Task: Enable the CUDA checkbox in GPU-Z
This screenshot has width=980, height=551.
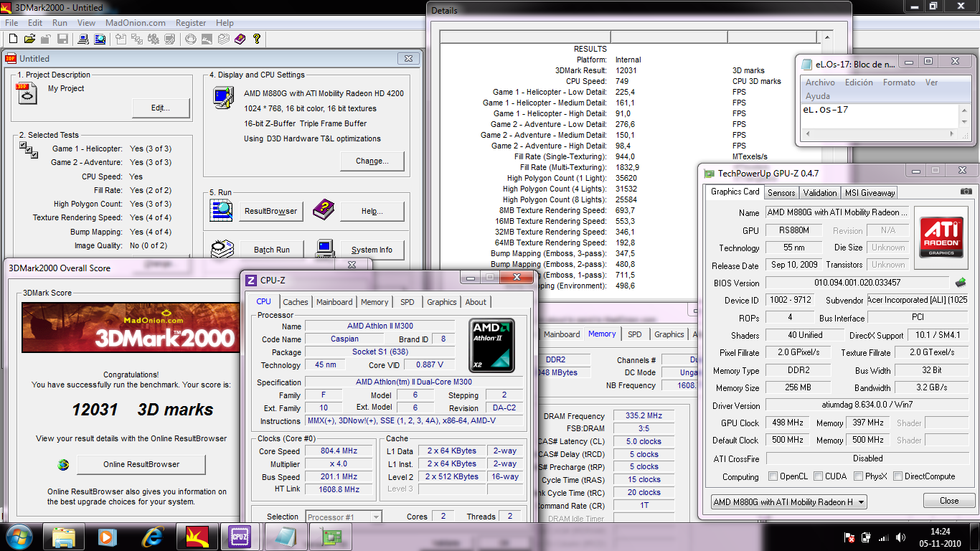Action: click(x=818, y=476)
